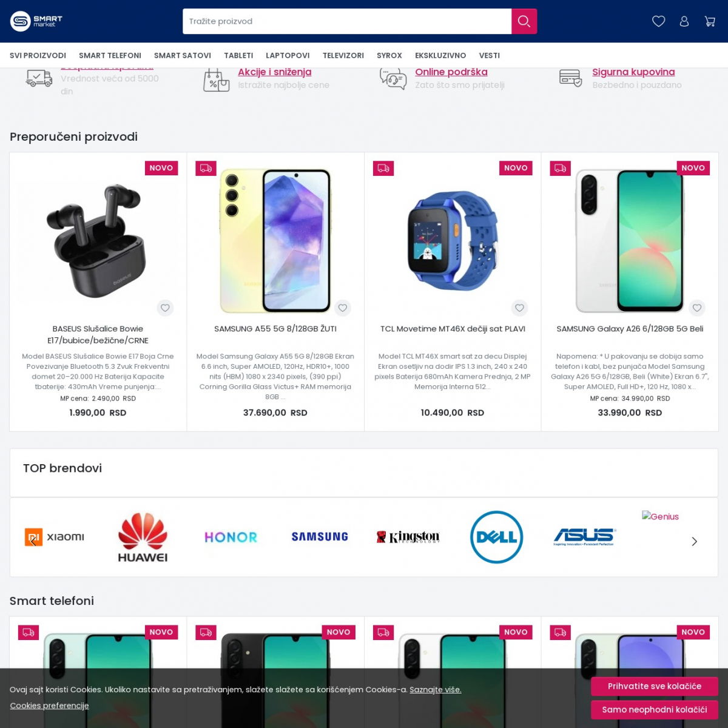Open Samsung Galaxy A26 Beli product image
The height and width of the screenshot is (728, 728).
[630, 240]
